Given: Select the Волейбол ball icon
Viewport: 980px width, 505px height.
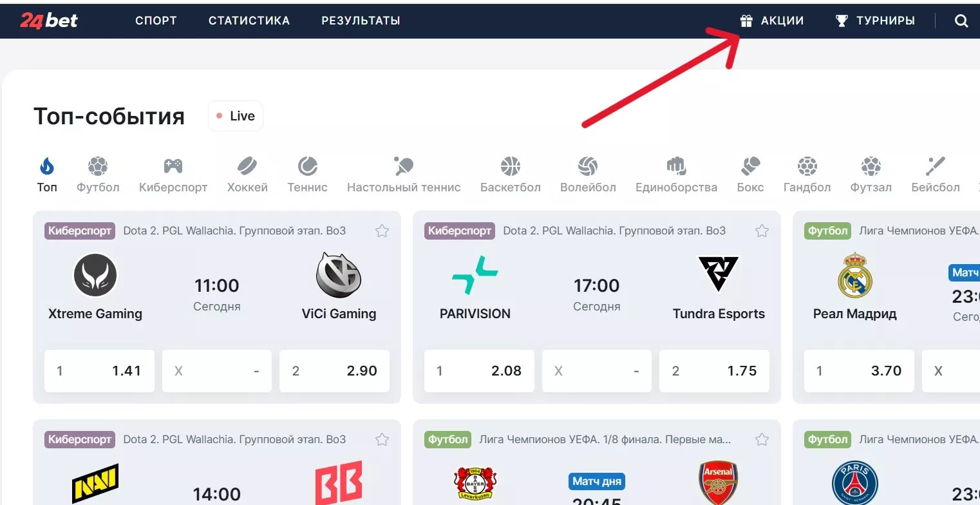Looking at the screenshot, I should 588,167.
